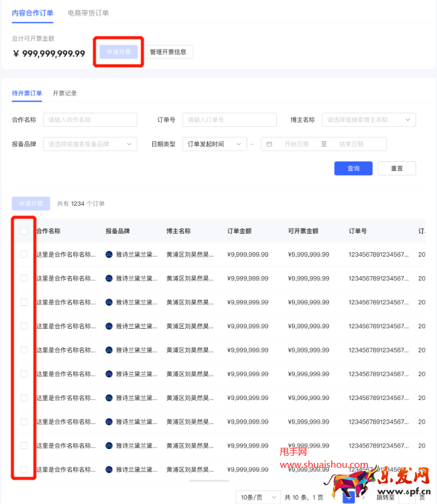This screenshot has height=504, width=437.
Task: Click the 博主名称 column header
Action: tap(178, 231)
